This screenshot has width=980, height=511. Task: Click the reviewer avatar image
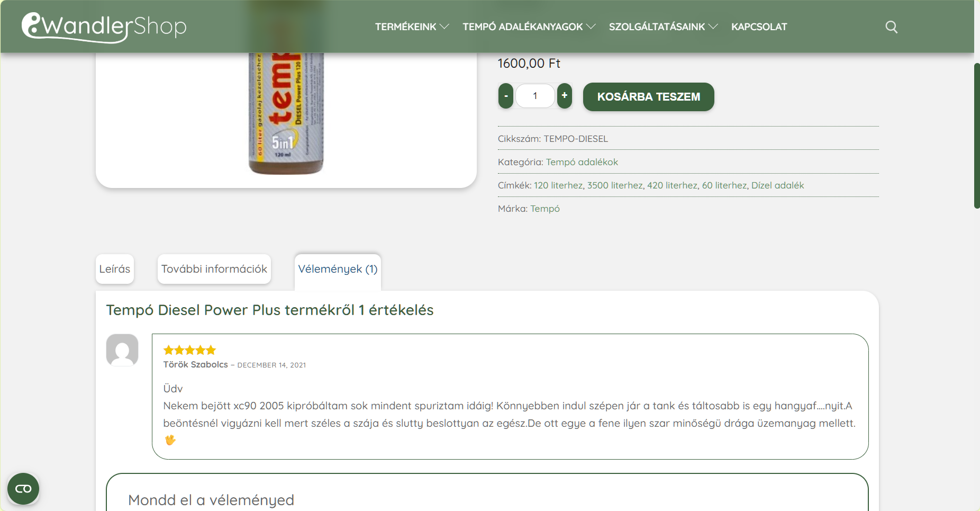(122, 350)
